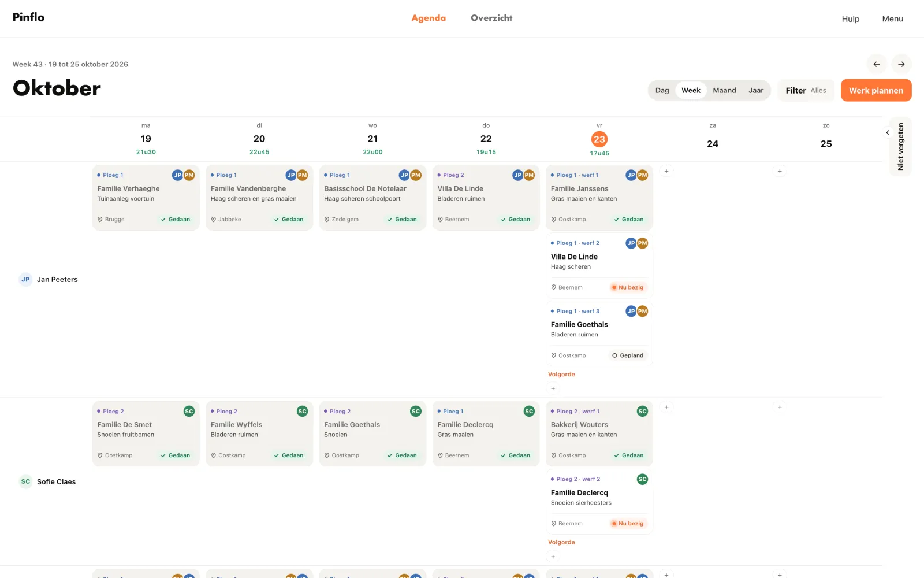The height and width of the screenshot is (578, 924).
Task: Click Gepland status on Familie Goethals card
Action: pos(628,355)
